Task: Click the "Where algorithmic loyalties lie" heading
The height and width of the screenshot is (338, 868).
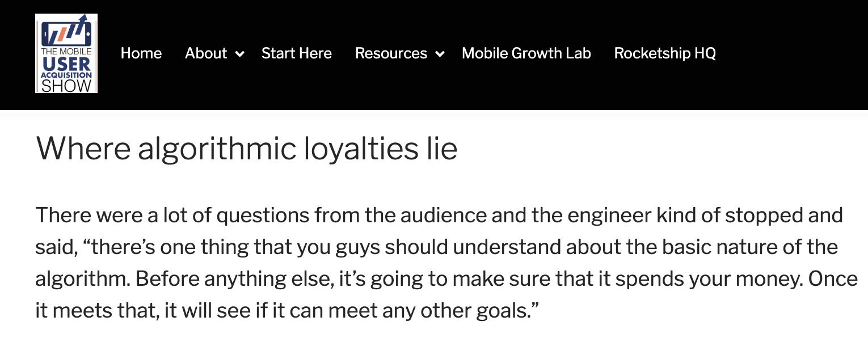Action: pos(247,149)
